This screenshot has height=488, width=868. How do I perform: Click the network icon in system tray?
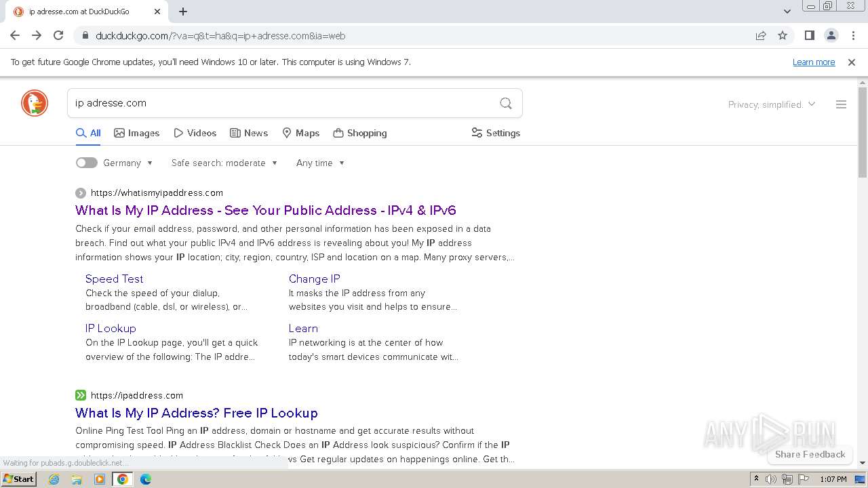click(787, 479)
